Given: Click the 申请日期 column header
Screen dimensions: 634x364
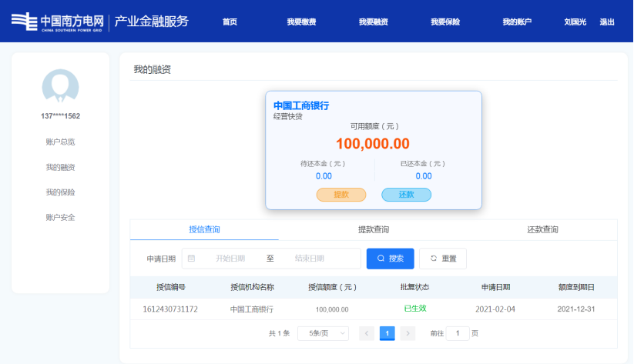Looking at the screenshot, I should [495, 287].
